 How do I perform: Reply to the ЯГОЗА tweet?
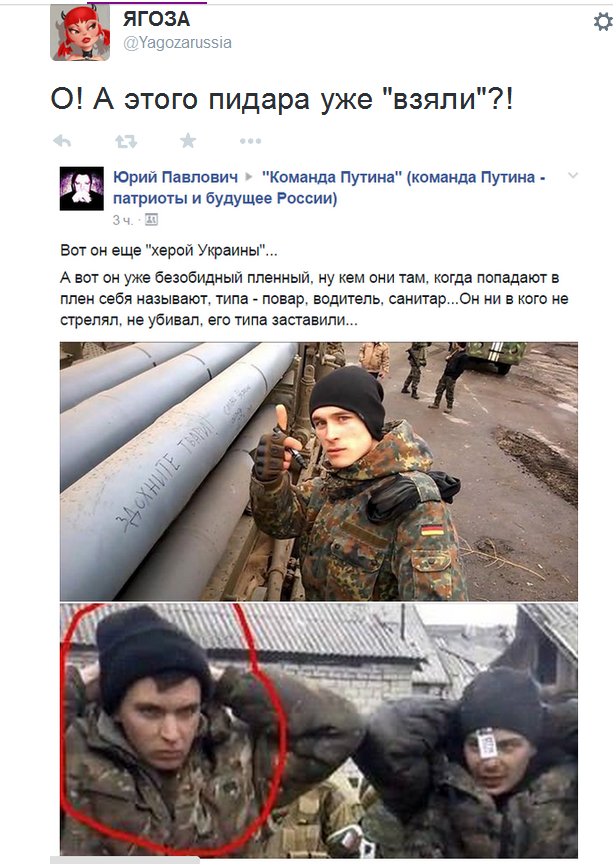coord(62,142)
